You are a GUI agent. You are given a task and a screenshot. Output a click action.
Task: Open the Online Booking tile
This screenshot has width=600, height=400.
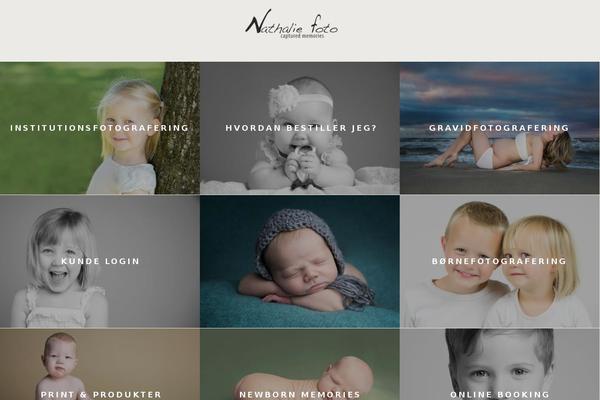coord(499,394)
